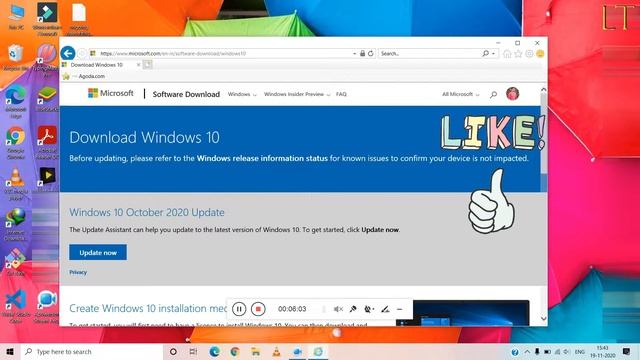Click the add-to-favorites bar star icon
The image size is (640, 360).
[x=66, y=76]
